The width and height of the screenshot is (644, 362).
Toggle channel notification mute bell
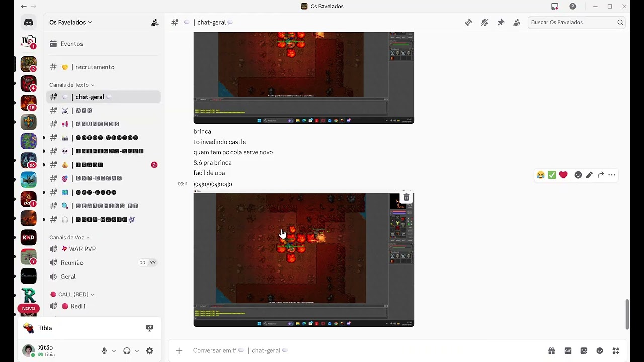(x=485, y=22)
